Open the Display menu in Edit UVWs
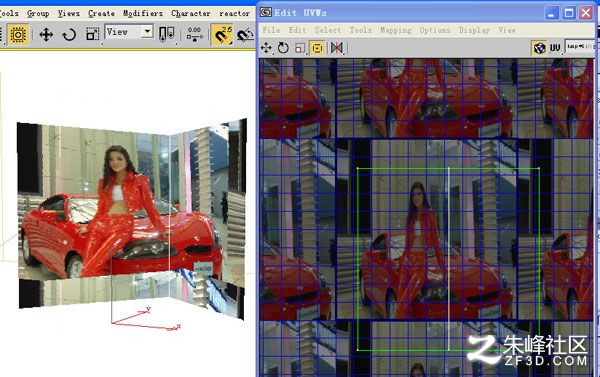This screenshot has width=600, height=377. [x=474, y=30]
